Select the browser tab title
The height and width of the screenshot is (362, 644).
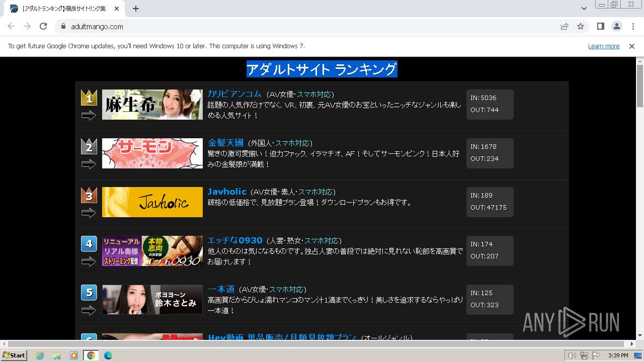pos(64,9)
